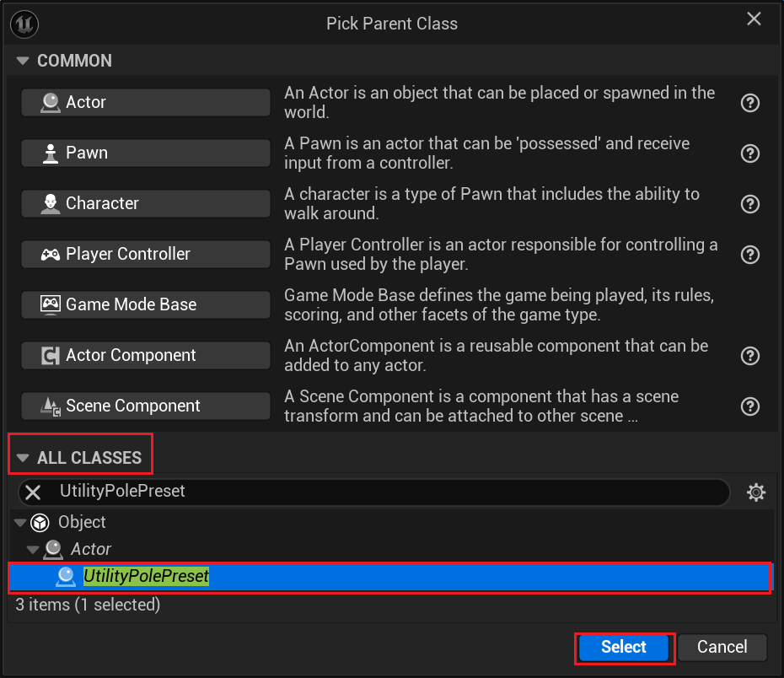
Task: Click help icon for Actor Component
Action: tap(750, 356)
